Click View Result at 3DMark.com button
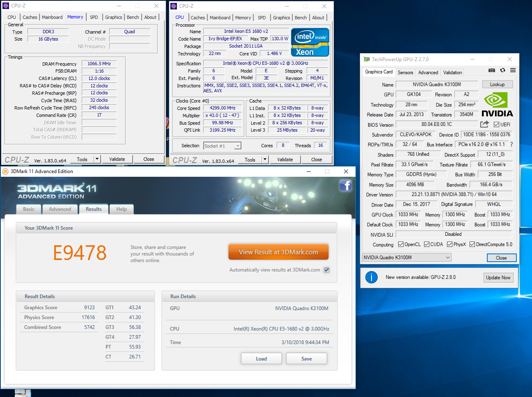Screen dimensions: 532x397 point(279,252)
